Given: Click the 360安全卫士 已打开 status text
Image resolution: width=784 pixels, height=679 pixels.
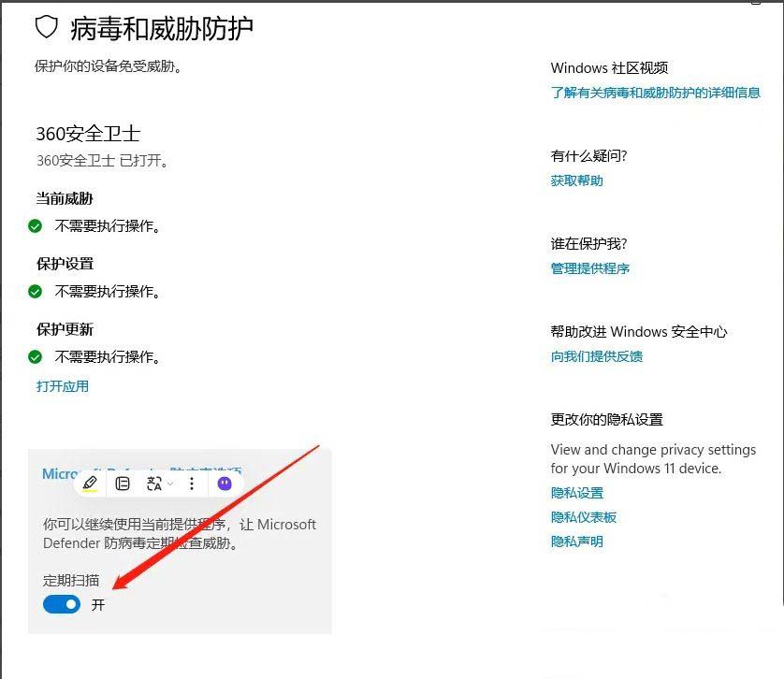Looking at the screenshot, I should point(103,161).
